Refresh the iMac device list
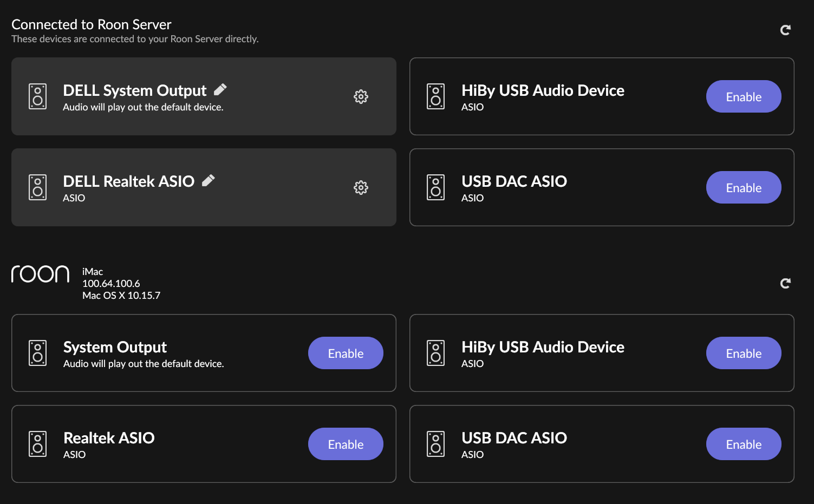Screen dimensions: 814x504 [785, 283]
